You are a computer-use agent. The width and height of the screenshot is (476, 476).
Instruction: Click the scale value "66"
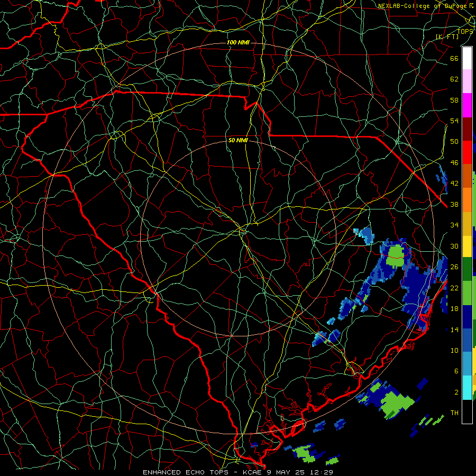click(454, 59)
